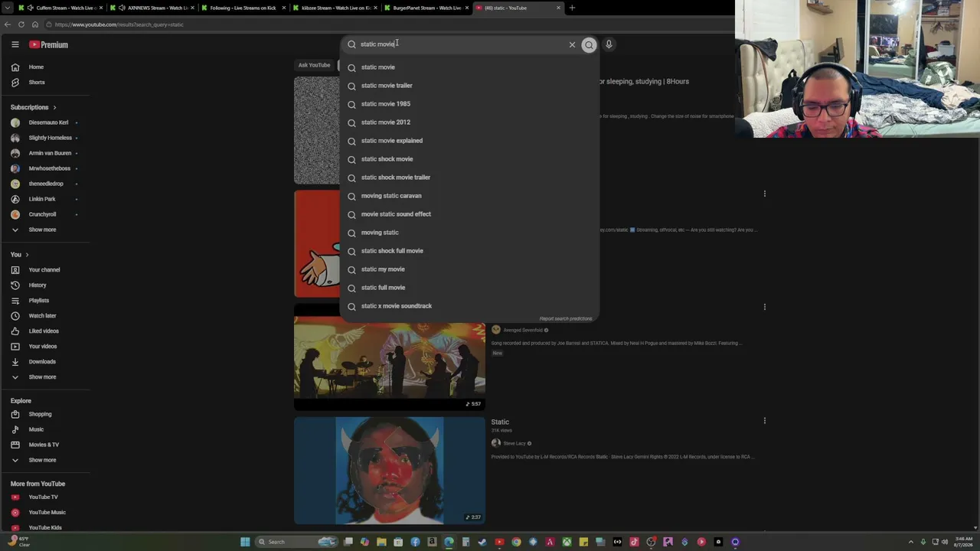Start voice search with microphone icon
Image resolution: width=980 pixels, height=551 pixels.
[609, 44]
